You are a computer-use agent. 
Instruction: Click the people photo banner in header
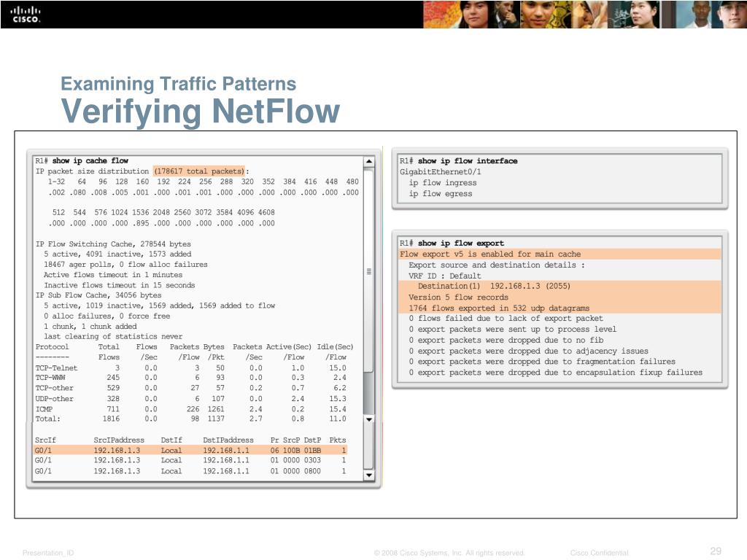click(x=585, y=15)
